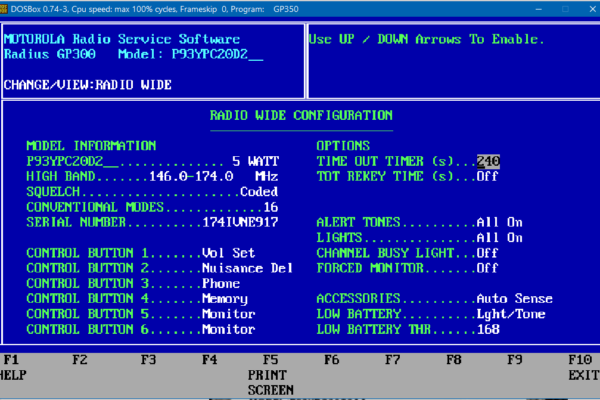The height and width of the screenshot is (400, 600).
Task: Click F1 HELP function key
Action: tap(13, 367)
